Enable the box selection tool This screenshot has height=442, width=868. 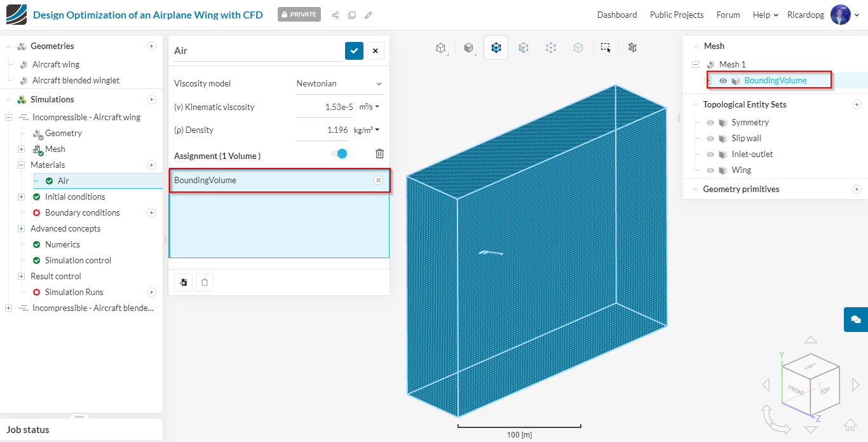click(606, 48)
